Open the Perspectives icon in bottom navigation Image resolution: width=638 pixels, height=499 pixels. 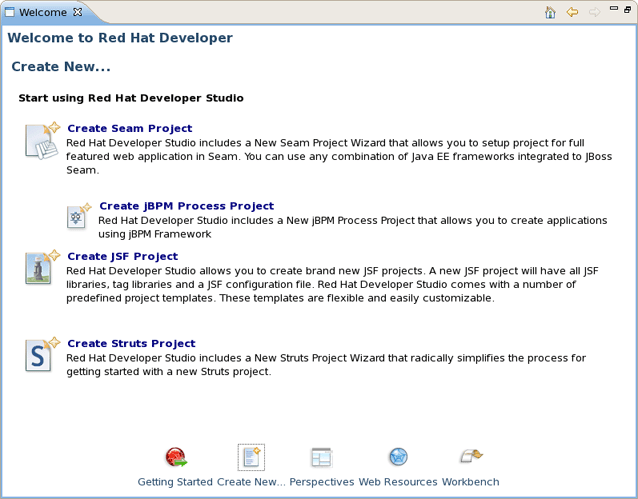coord(321,458)
